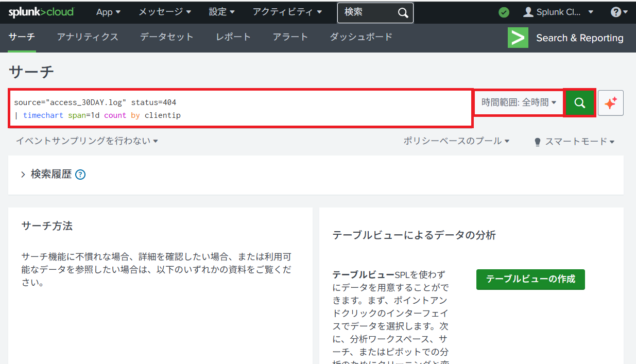
Task: Click the green health status checkmark
Action: coord(504,12)
